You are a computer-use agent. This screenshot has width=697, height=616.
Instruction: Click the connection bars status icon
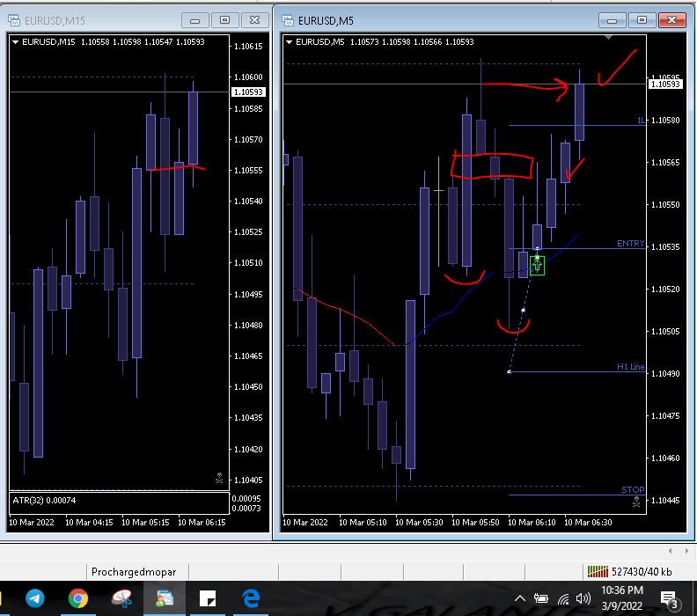point(598,571)
